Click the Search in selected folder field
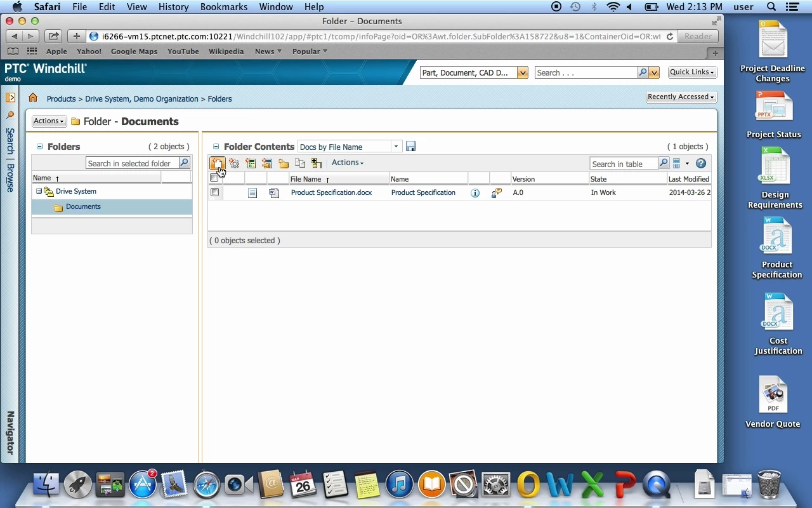Screen dimensions: 812x508 132,163
